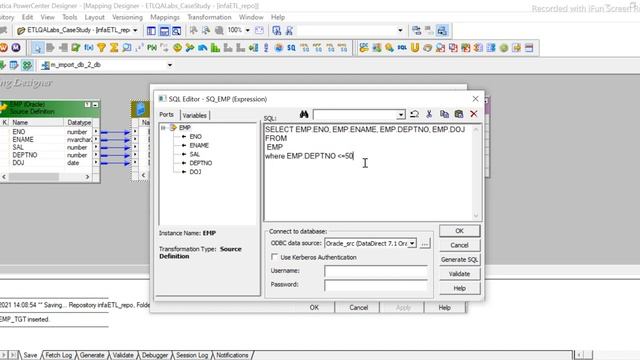Click OK in the Edit Transformations dialog behind

pyautogui.click(x=314, y=307)
